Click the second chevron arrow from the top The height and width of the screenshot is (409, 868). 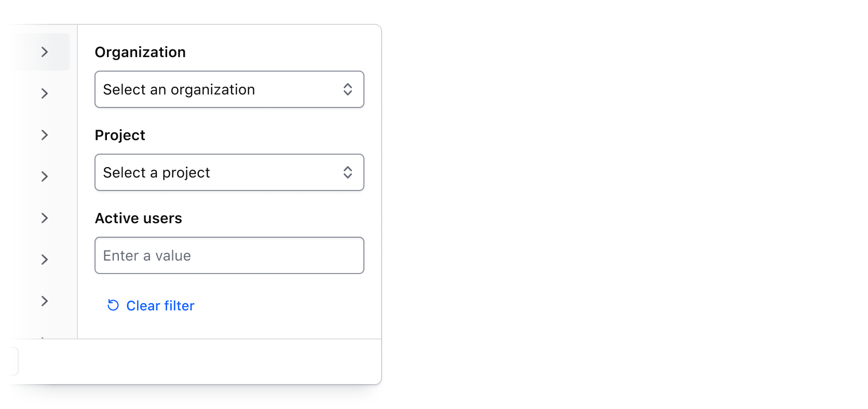click(45, 93)
